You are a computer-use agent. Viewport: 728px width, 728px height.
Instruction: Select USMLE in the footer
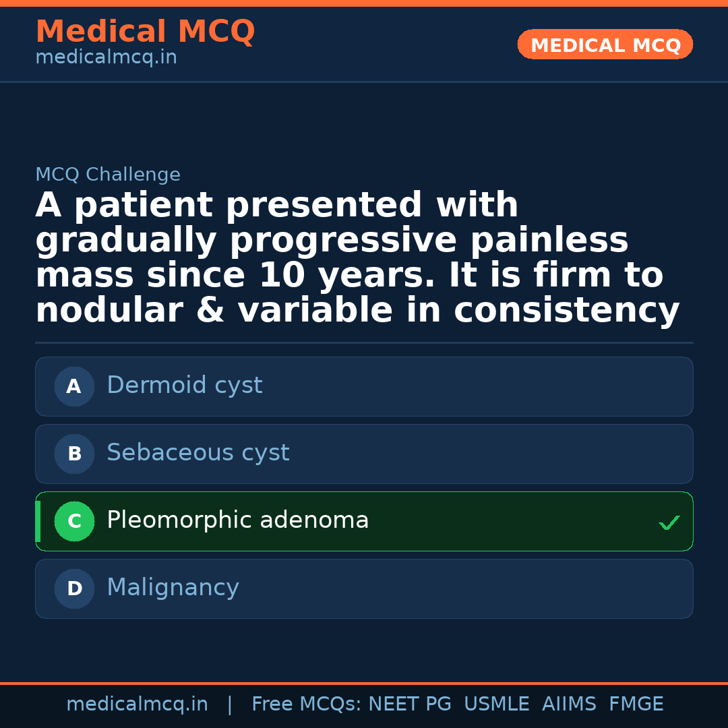[497, 704]
